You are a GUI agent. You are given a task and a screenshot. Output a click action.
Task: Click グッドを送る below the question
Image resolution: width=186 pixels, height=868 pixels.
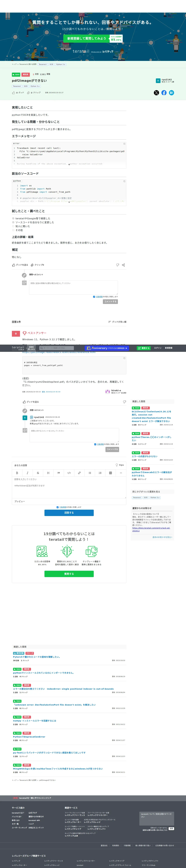pos(20,265)
